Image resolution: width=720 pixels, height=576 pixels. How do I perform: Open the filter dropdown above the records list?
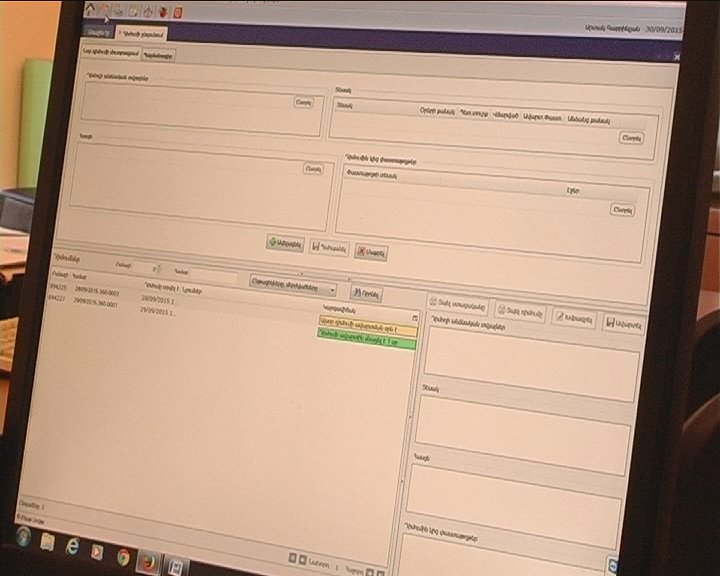[x=292, y=285]
